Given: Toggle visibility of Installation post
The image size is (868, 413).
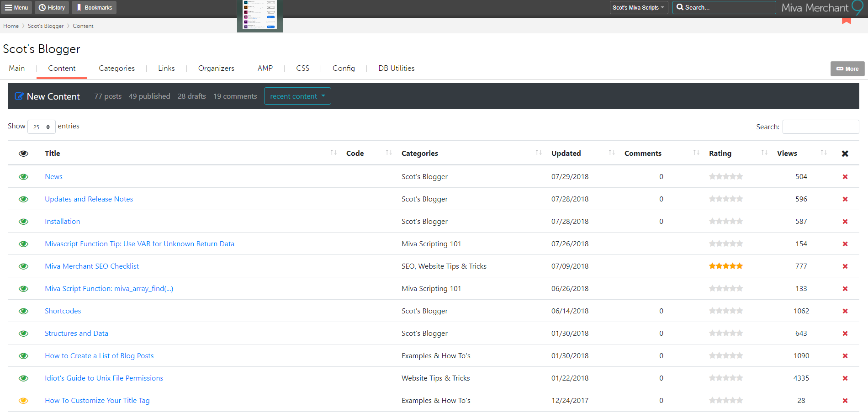Looking at the screenshot, I should click(x=23, y=222).
